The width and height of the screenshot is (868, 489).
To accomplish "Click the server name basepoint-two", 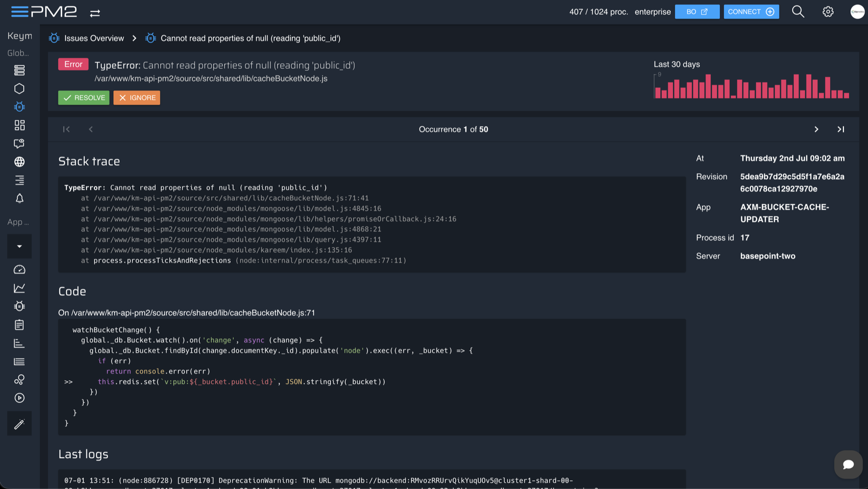I will [768, 256].
